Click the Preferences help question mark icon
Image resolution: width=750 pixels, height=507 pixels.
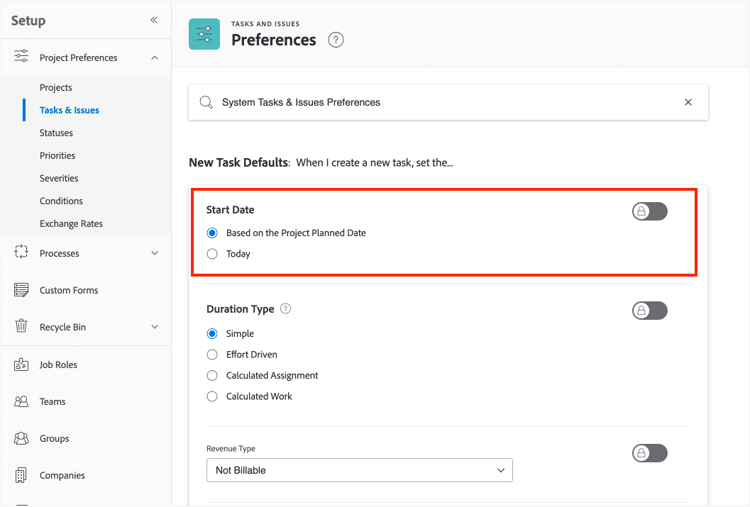tap(336, 40)
